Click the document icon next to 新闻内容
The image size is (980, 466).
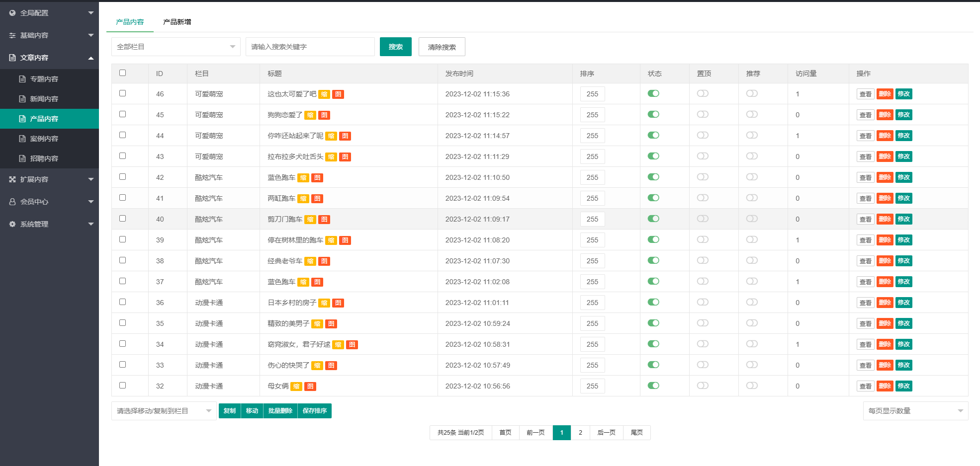(x=22, y=99)
